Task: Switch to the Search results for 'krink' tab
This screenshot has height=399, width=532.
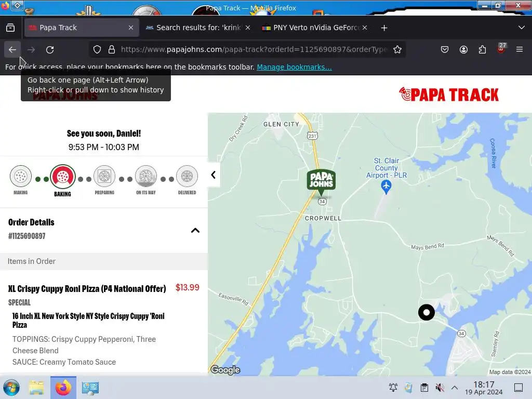Action: pos(198,28)
